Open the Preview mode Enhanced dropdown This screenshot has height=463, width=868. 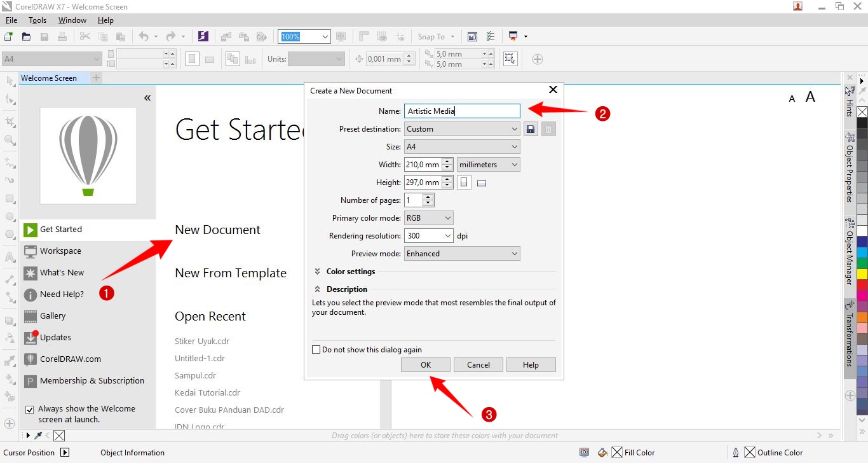(462, 254)
